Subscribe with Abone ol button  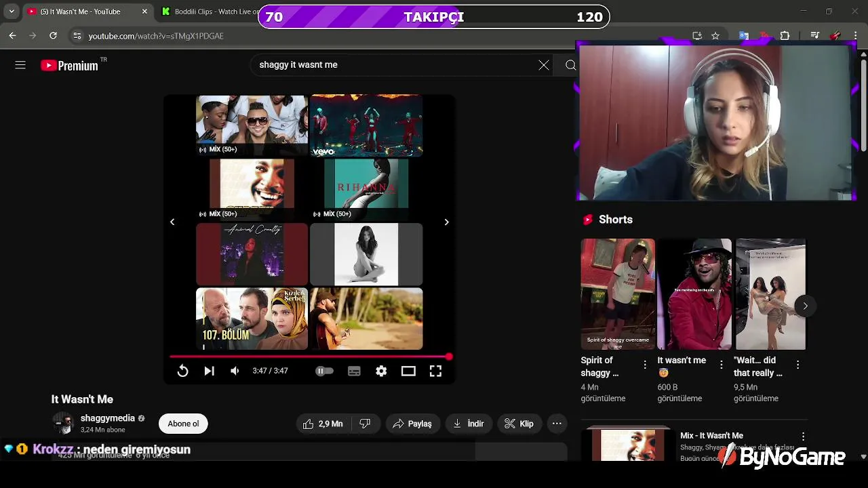click(183, 424)
